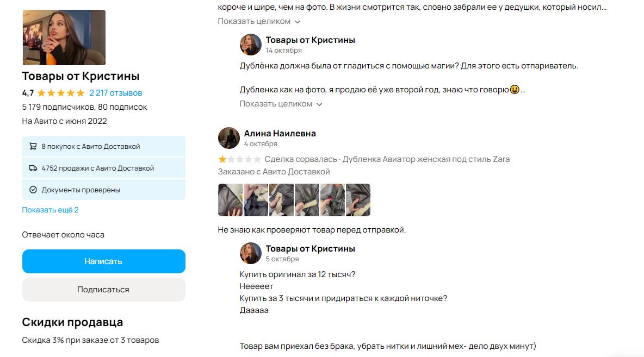
Task: Open the last review photo thumbnail
Action: click(x=358, y=200)
